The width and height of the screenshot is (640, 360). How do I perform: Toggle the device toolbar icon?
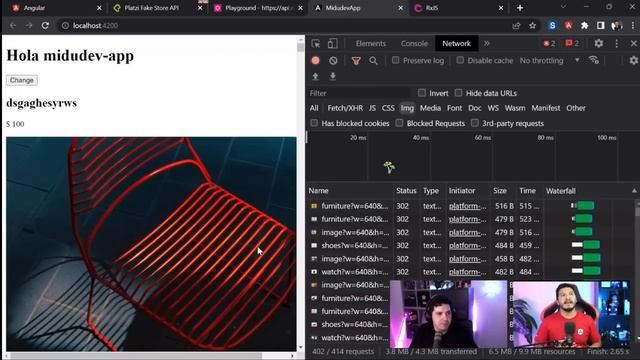[333, 43]
